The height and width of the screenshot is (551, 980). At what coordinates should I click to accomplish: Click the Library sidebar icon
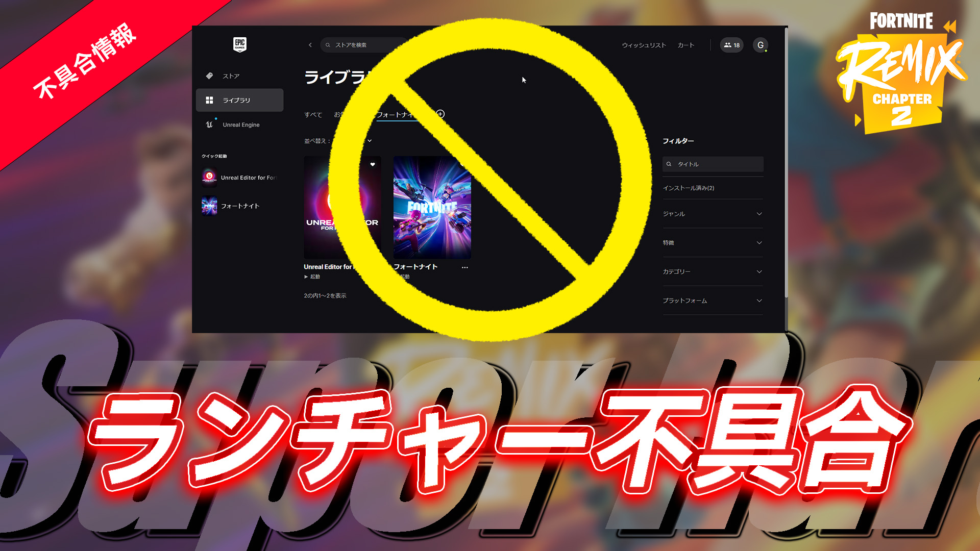click(x=209, y=99)
